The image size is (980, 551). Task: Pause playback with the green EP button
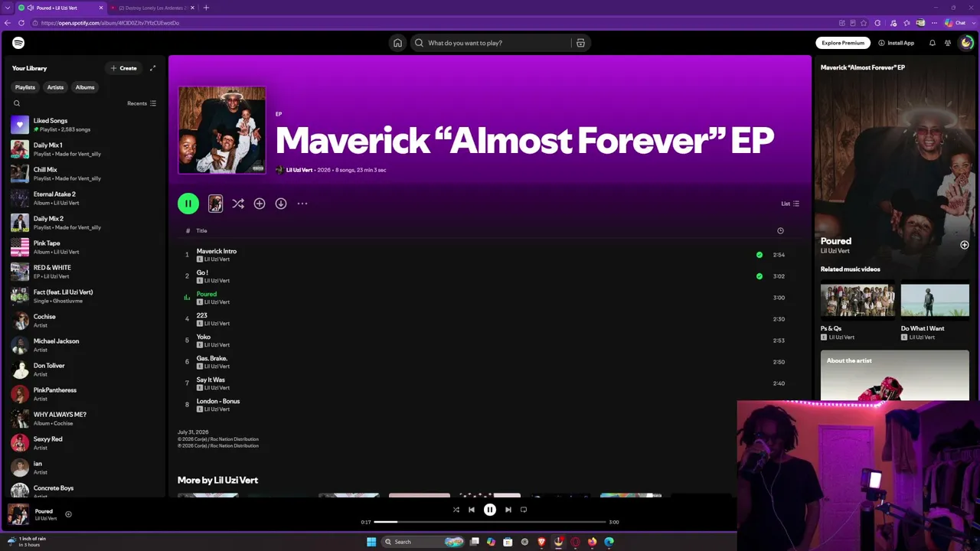pos(188,204)
